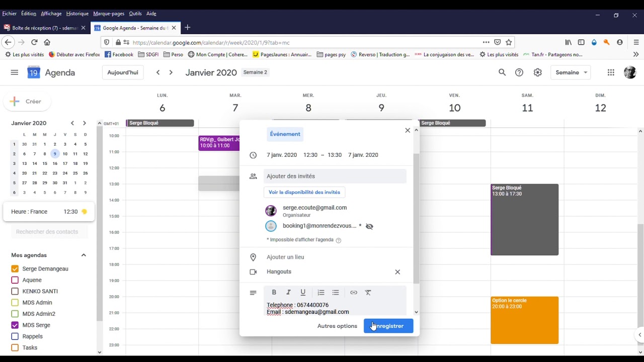
Task: Check the MDS Admin calendar
Action: coord(15,303)
